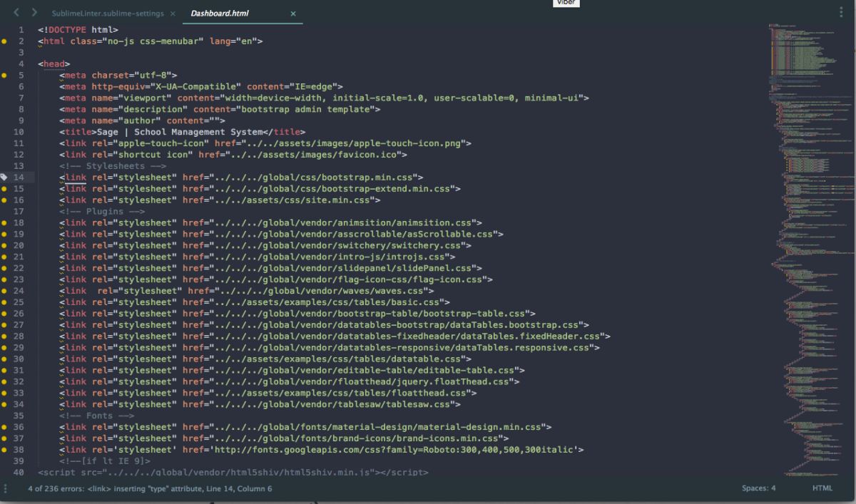The image size is (856, 504).
Task: Click the yellow lint dot on line 28
Action: pos(4,336)
